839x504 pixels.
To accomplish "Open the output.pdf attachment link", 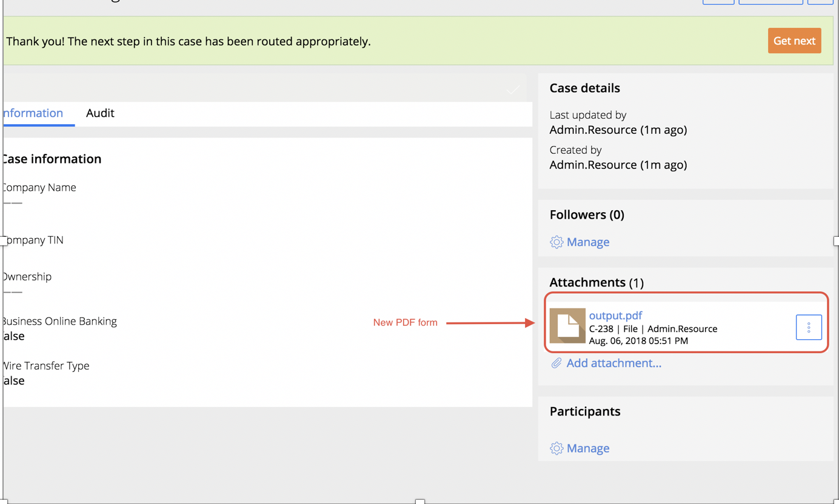I will (615, 316).
